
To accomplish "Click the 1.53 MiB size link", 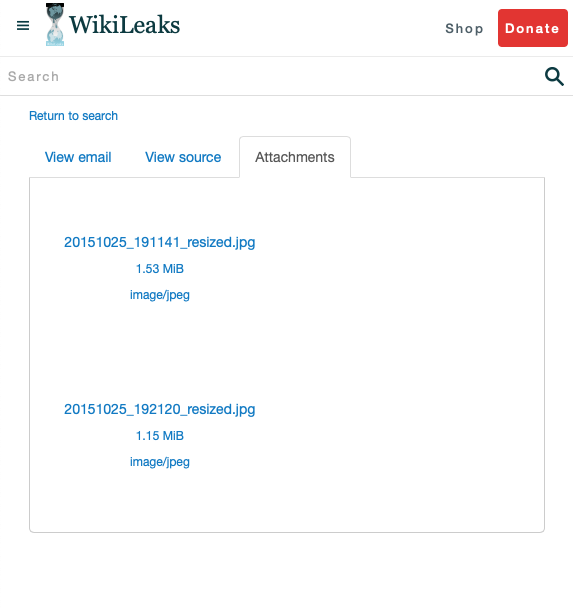I will coord(159,269).
